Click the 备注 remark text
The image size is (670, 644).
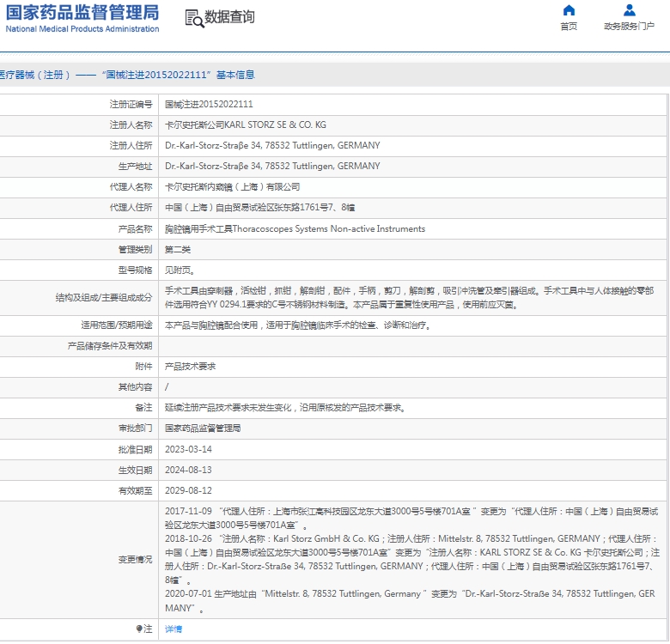[x=286, y=408]
